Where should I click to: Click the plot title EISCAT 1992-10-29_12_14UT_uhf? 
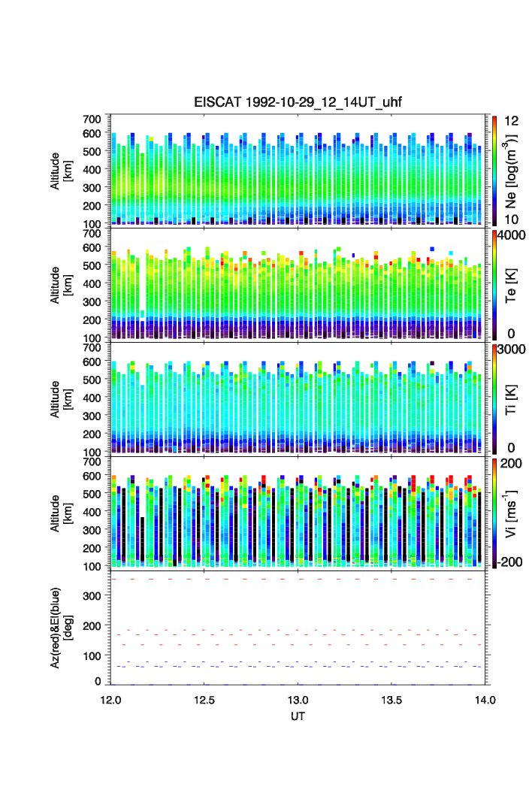(x=298, y=102)
